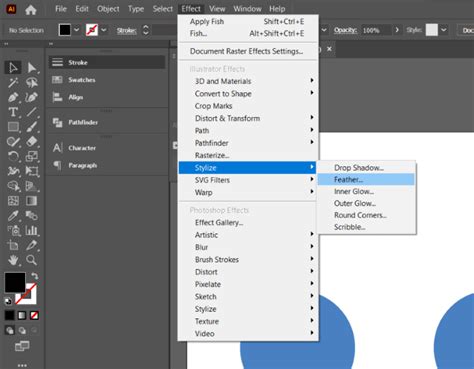This screenshot has height=369, width=474.
Task: Select the Pen tool
Action: point(13,97)
